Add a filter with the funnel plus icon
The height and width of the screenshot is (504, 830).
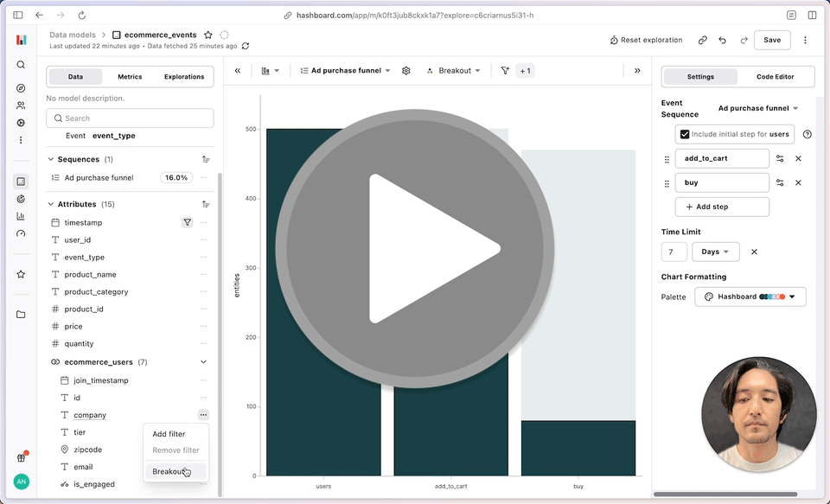point(505,70)
